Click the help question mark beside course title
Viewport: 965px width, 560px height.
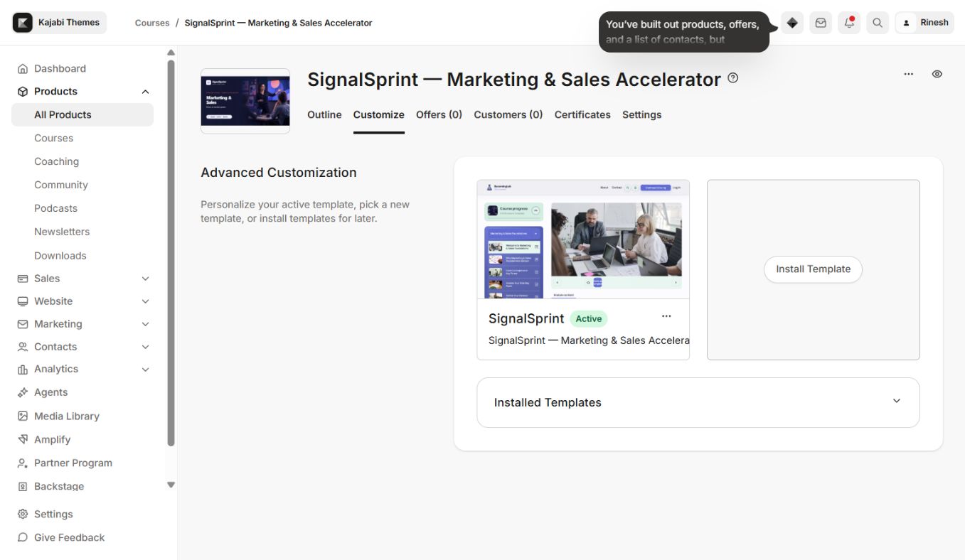pos(733,78)
